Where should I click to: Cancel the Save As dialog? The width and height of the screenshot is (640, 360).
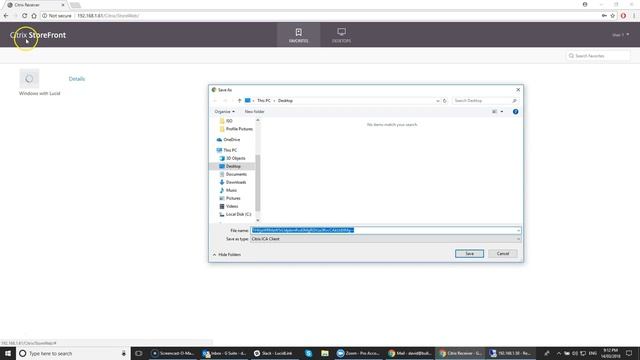click(x=503, y=253)
